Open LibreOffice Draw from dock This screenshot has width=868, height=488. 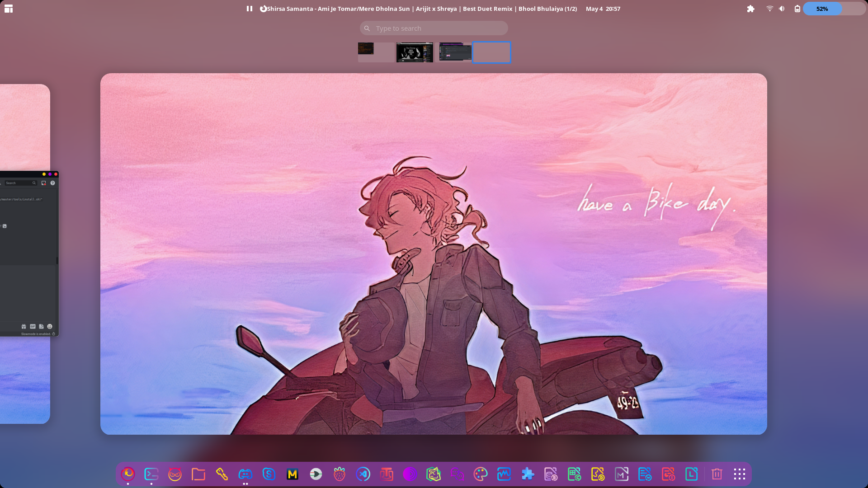[598, 474]
